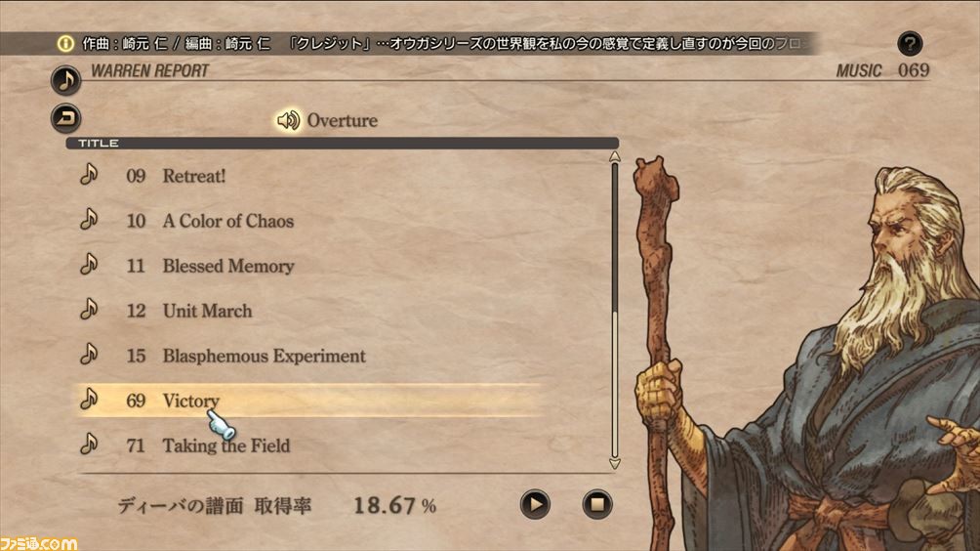Click the scroll up arrow of track list

(614, 156)
